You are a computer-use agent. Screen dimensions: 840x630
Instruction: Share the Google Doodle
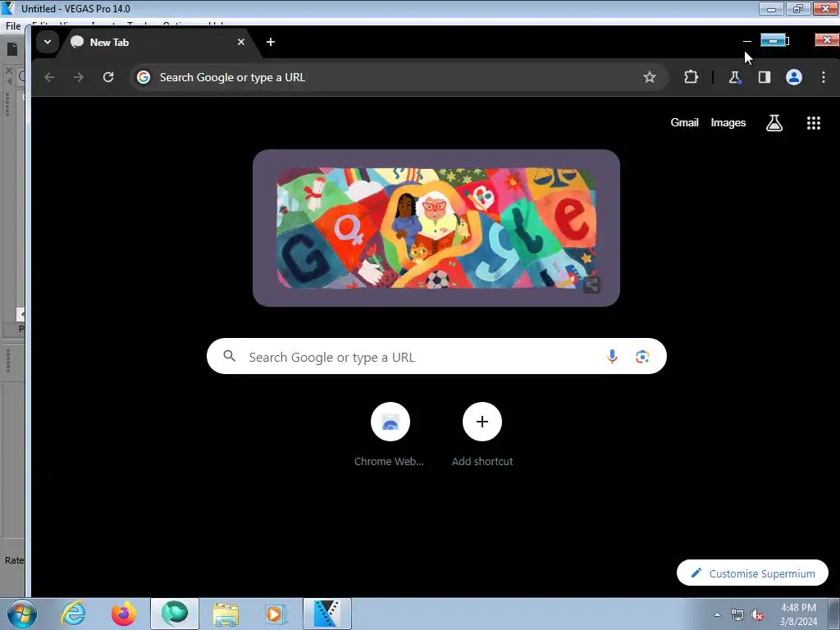click(591, 285)
